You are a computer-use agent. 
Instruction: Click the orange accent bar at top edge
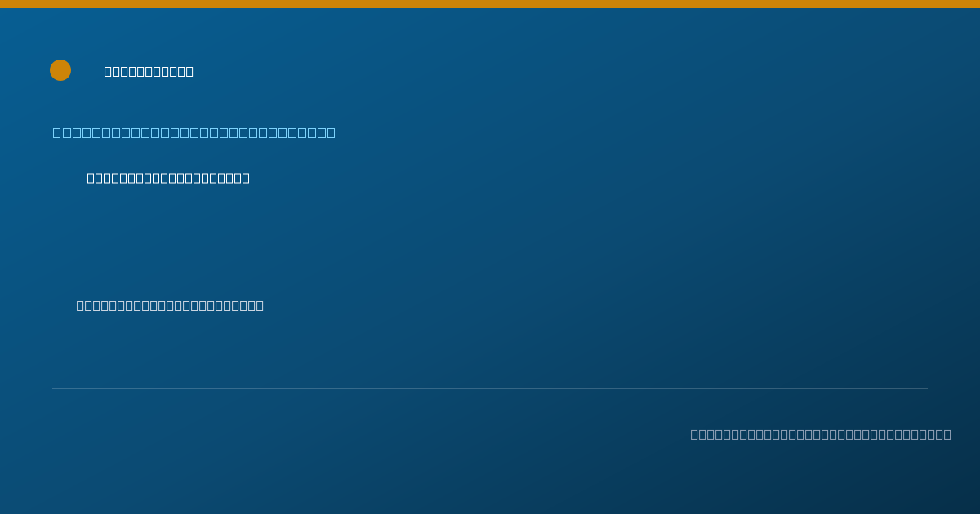pos(490,4)
